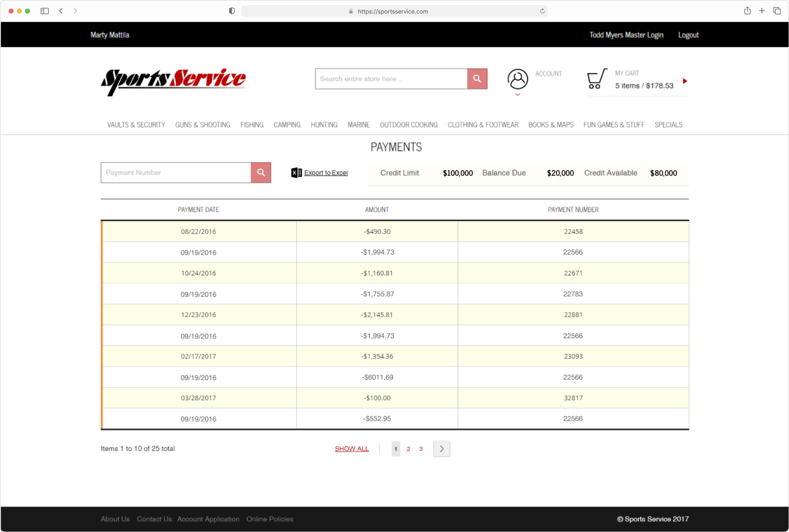Screen dimensions: 789x532
Task: Select payment number 22671
Action: (x=573, y=273)
